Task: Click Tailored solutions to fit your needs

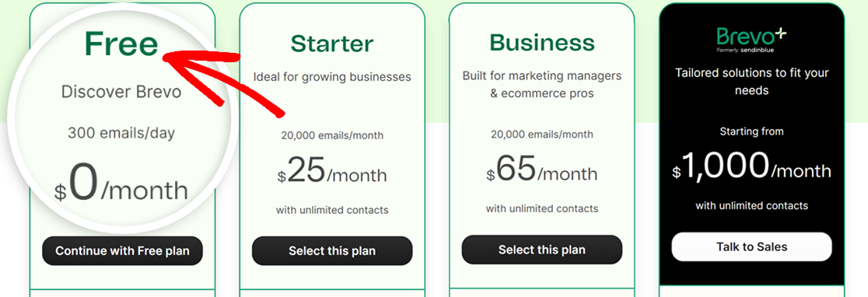Action: tap(752, 82)
